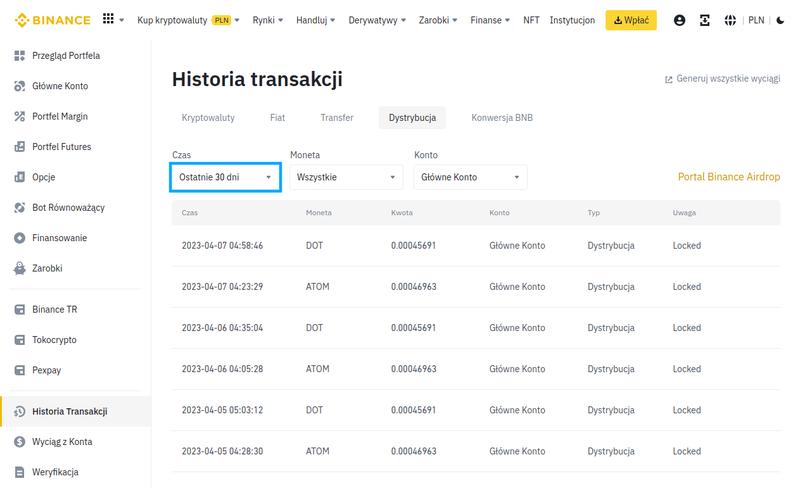Click the wallet icon in header

[705, 20]
